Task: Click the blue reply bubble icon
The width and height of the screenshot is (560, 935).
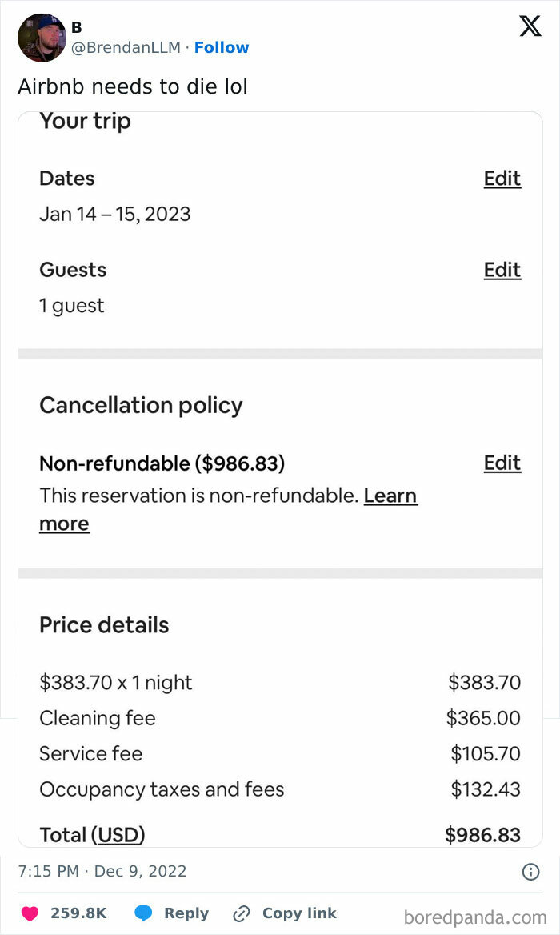Action: pyautogui.click(x=143, y=913)
